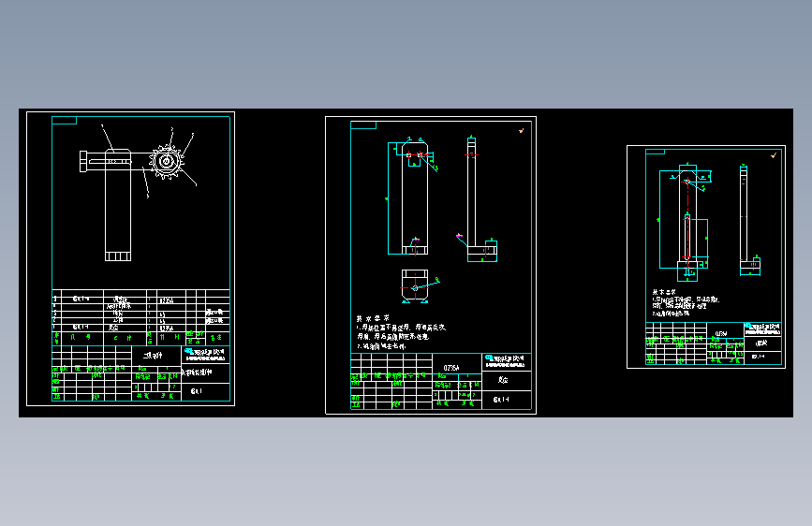Click the Q235A material cell in middle sheet
Viewport: 812px width, 526px height.
[451, 368]
